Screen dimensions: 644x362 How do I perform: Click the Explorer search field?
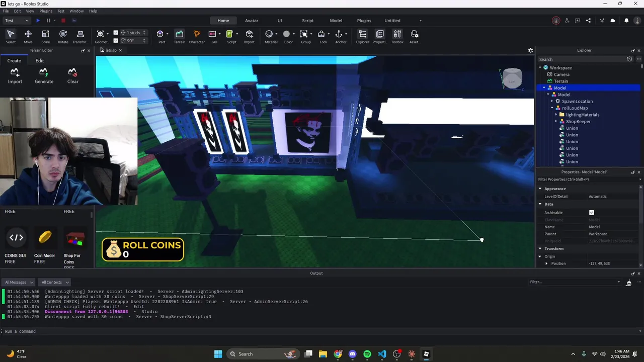(582, 59)
